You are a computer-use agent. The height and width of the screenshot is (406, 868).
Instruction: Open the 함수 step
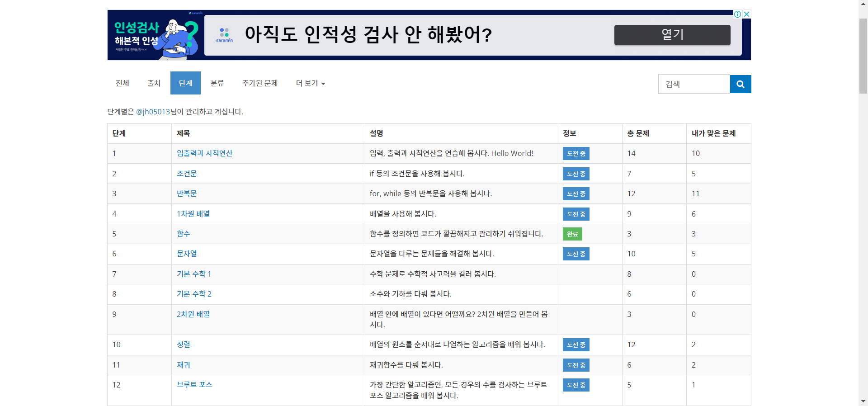(184, 234)
